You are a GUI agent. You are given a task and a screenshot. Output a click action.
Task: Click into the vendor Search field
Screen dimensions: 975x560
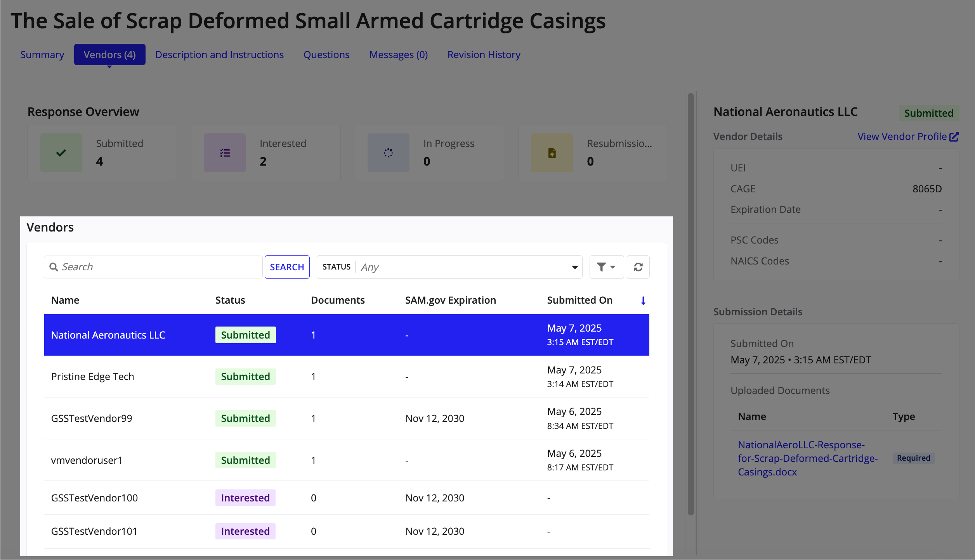tap(153, 267)
